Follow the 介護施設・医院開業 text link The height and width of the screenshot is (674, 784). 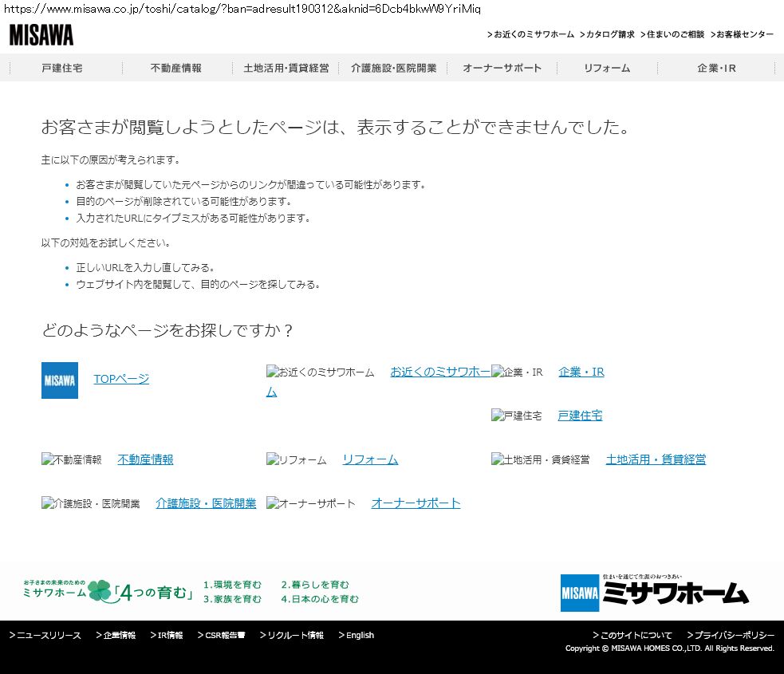click(x=206, y=503)
